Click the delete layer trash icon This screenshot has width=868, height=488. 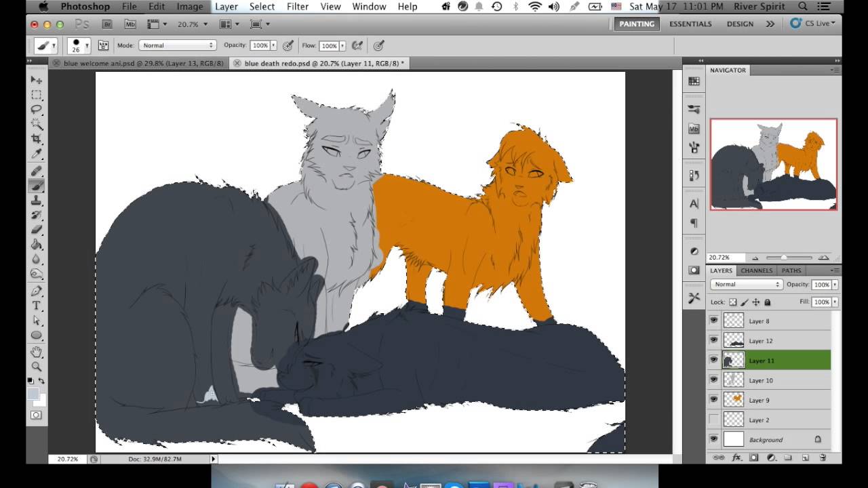coord(823,458)
